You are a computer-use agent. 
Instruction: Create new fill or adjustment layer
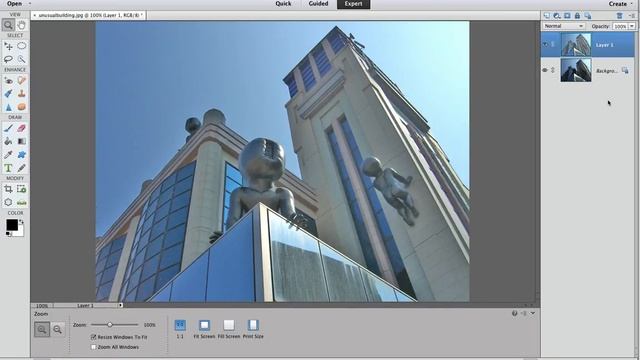click(x=557, y=16)
